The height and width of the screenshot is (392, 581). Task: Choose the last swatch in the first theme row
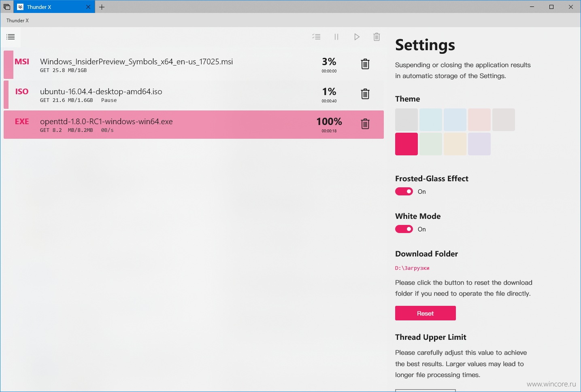[x=504, y=120]
